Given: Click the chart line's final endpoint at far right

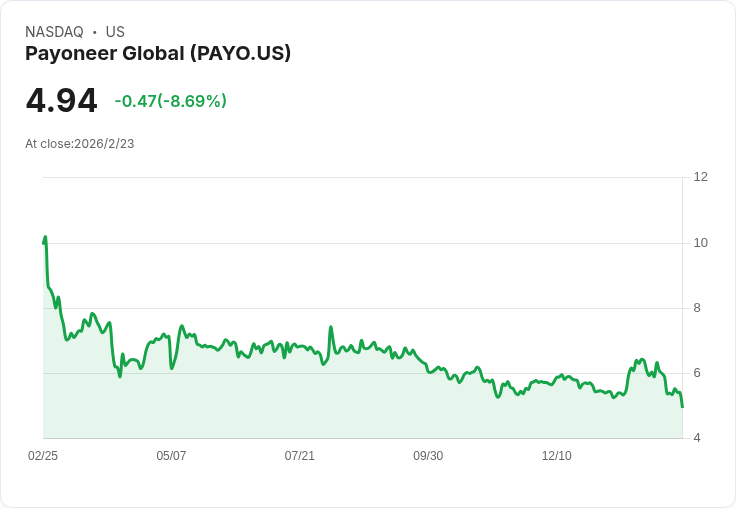Looking at the screenshot, I should point(682,406).
